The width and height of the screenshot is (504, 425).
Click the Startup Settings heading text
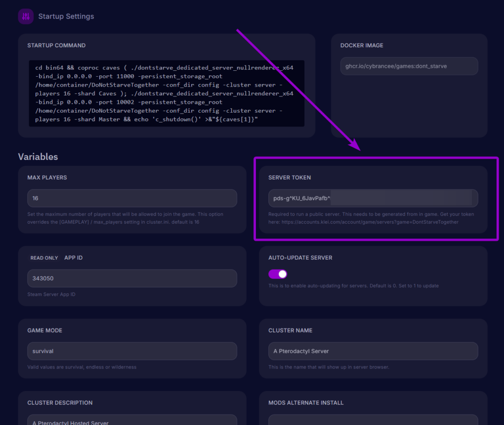[66, 16]
